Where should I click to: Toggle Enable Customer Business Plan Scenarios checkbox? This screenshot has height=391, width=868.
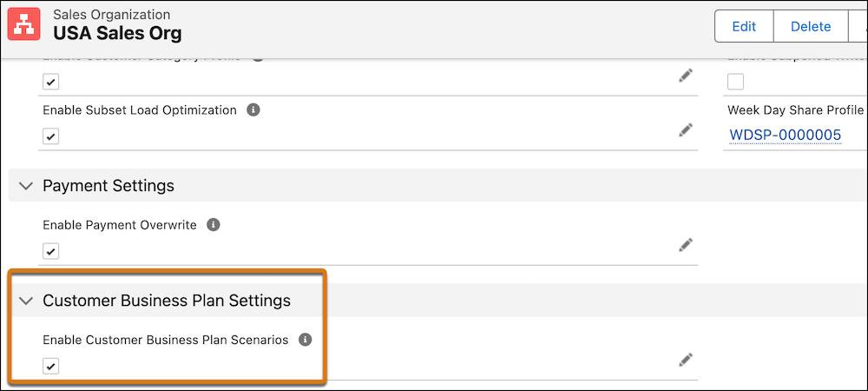coord(51,366)
